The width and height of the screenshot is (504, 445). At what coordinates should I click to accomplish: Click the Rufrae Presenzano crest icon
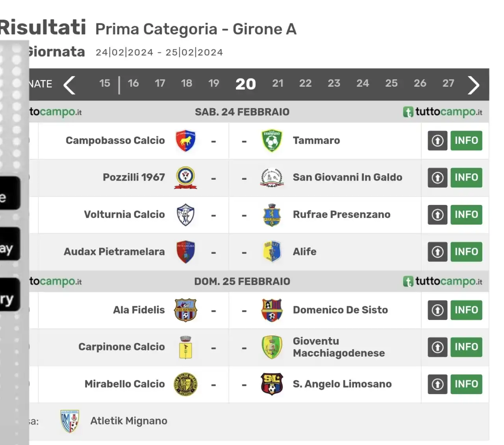click(272, 215)
